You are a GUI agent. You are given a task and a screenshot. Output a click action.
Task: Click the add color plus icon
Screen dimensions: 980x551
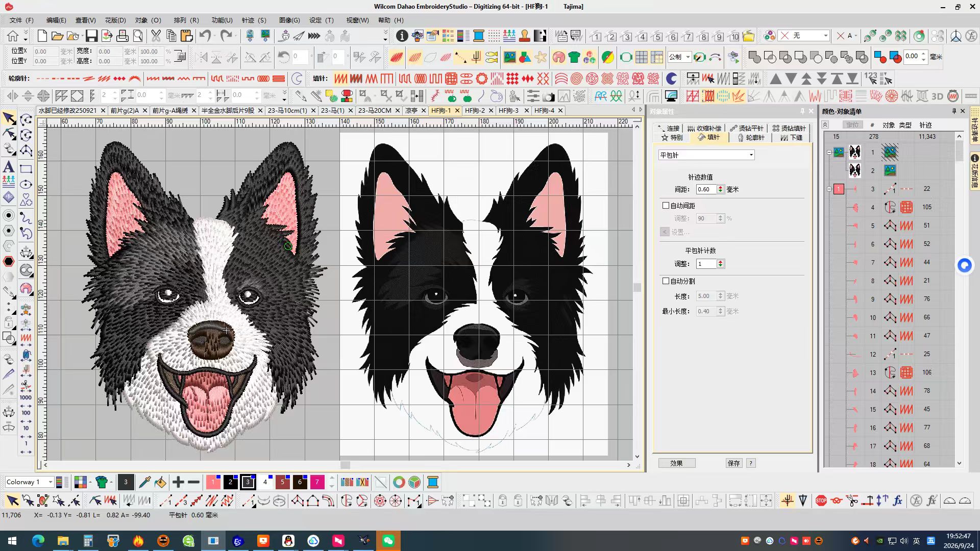click(178, 482)
